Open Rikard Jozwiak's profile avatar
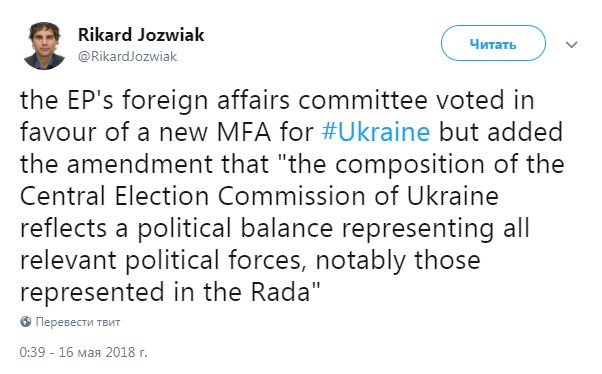The image size is (602, 374). pos(44,45)
